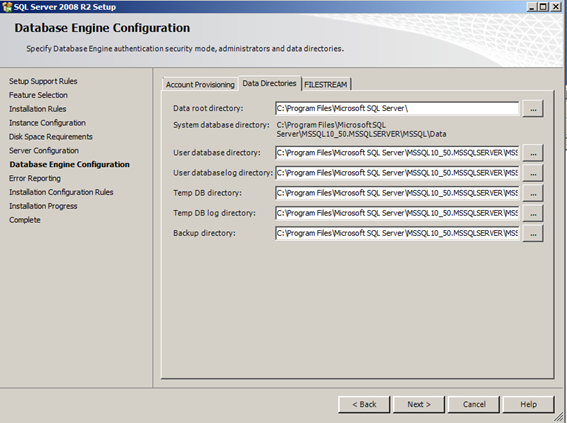
Task: Click the SQL Server Setup title bar icon
Action: click(x=7, y=7)
